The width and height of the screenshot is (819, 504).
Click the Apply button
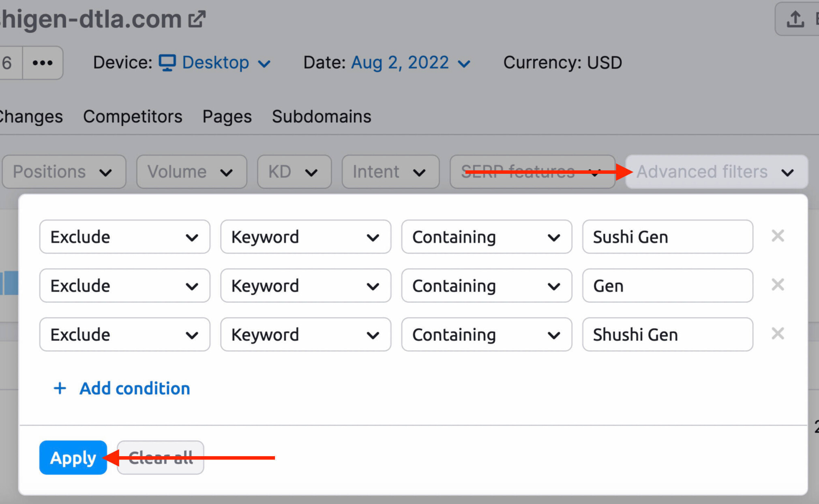tap(73, 458)
